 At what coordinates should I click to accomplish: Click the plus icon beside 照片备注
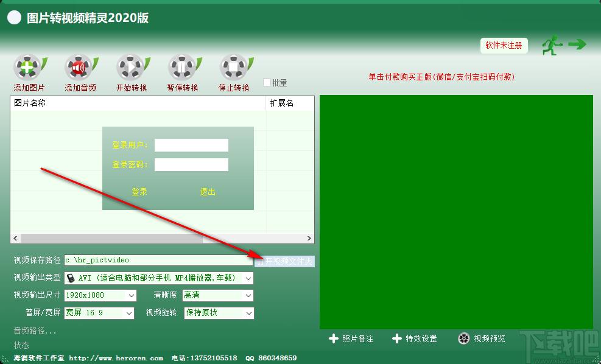[334, 338]
